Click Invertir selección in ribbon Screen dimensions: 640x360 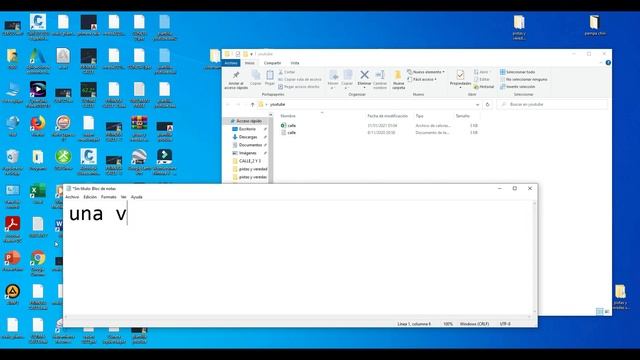(518, 87)
